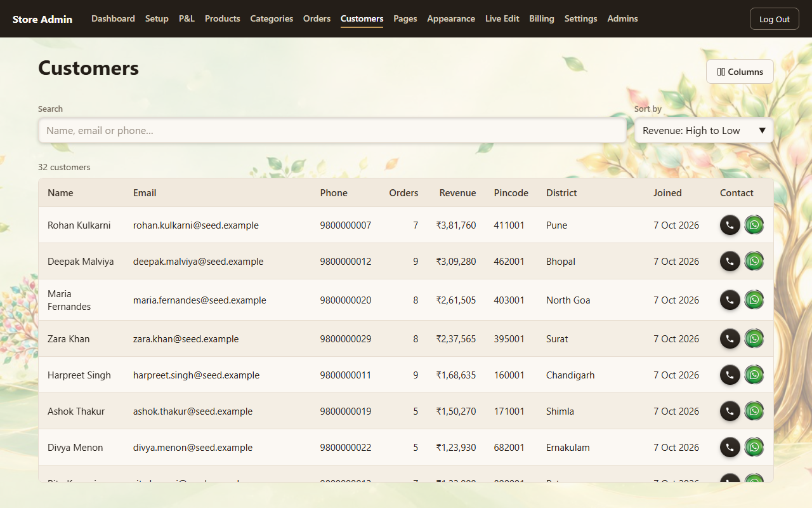
Task: Open the Sort by dropdown
Action: pos(704,130)
